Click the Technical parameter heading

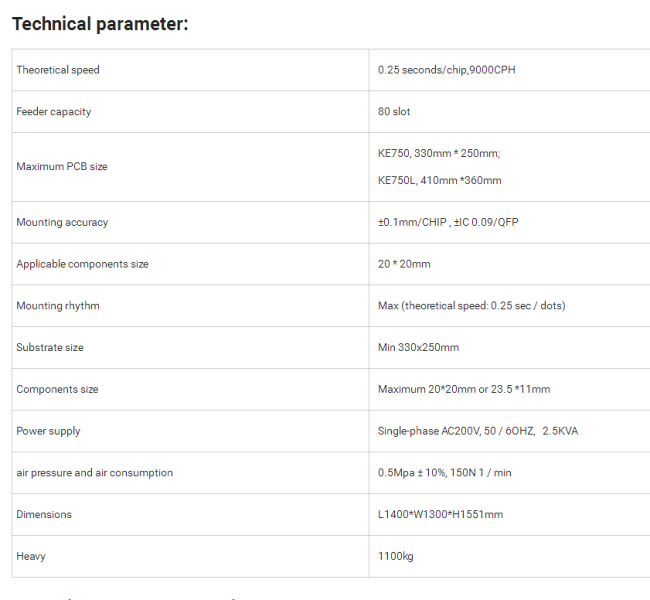coord(100,24)
